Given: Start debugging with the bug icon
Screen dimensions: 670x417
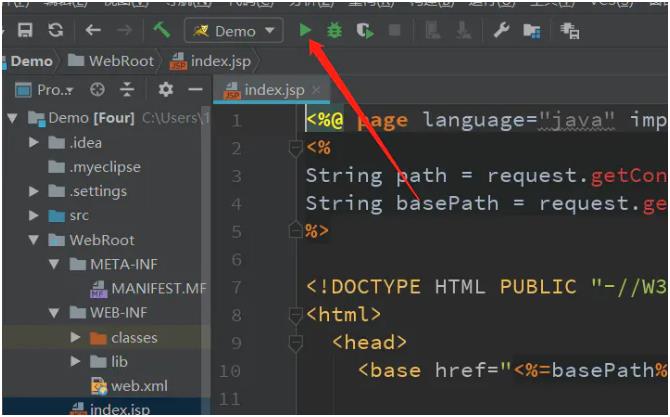Looking at the screenshot, I should (335, 31).
